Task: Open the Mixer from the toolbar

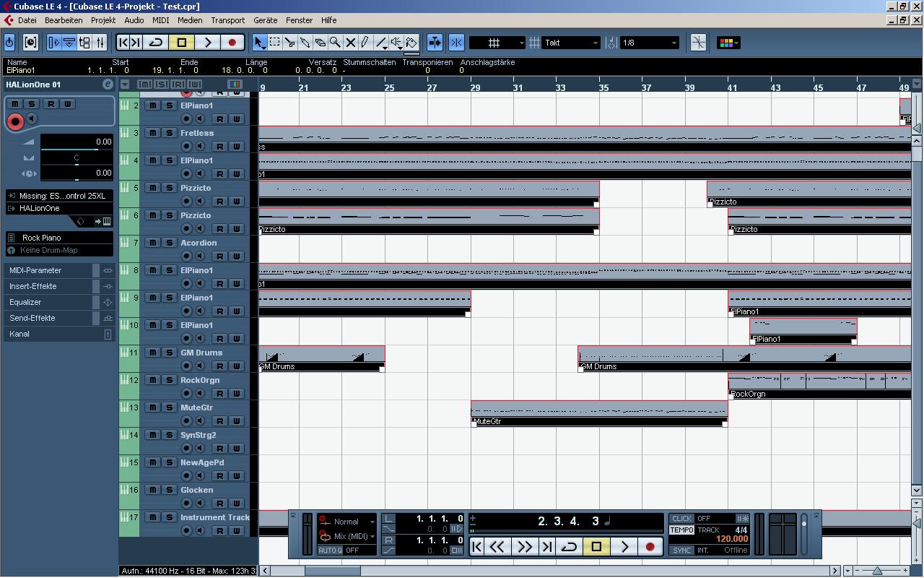Action: click(x=100, y=43)
